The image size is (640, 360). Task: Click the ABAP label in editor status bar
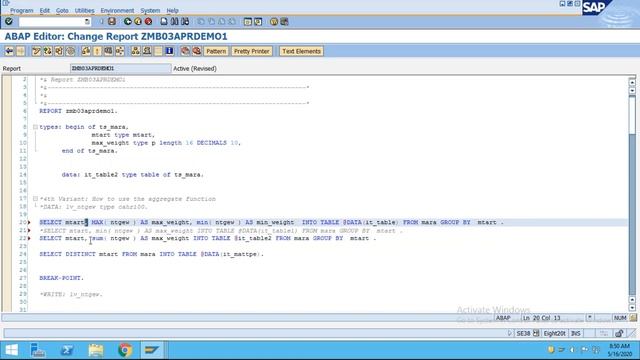pyautogui.click(x=503, y=318)
